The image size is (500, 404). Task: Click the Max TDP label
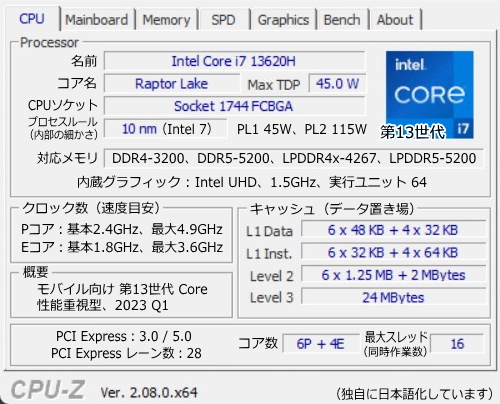click(274, 85)
